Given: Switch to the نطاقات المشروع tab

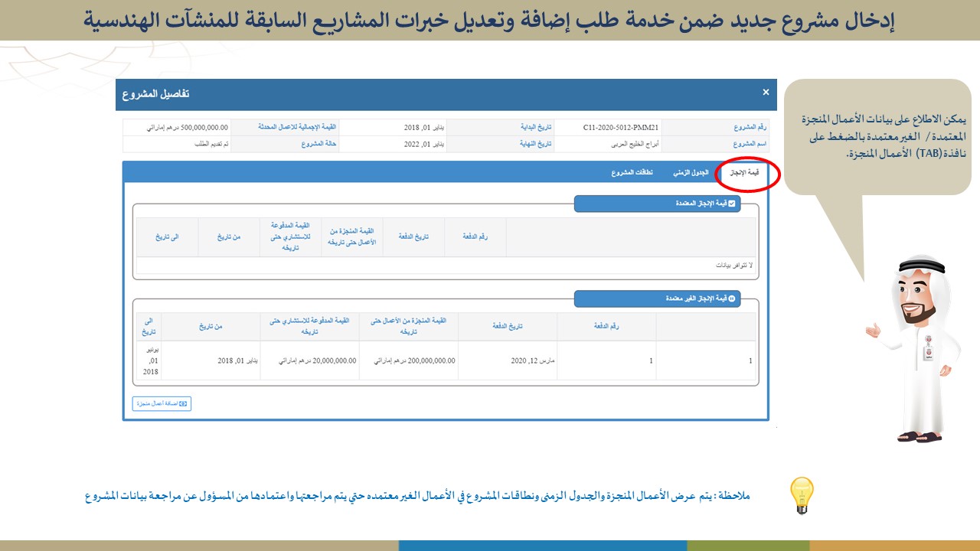Looking at the screenshot, I should [x=632, y=173].
